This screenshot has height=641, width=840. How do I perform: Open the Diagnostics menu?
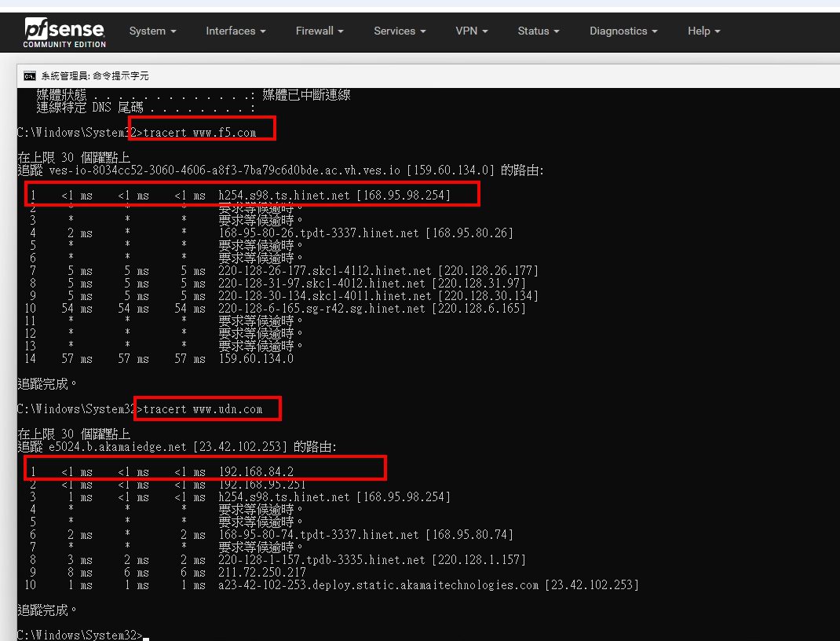pos(623,31)
